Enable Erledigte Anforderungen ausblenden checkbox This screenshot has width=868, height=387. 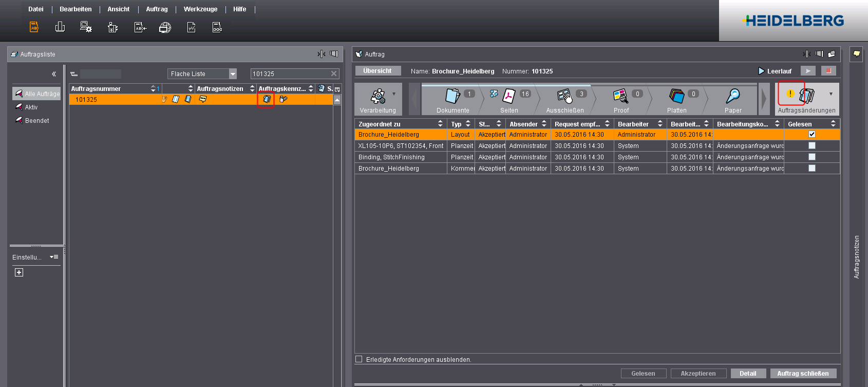(359, 359)
